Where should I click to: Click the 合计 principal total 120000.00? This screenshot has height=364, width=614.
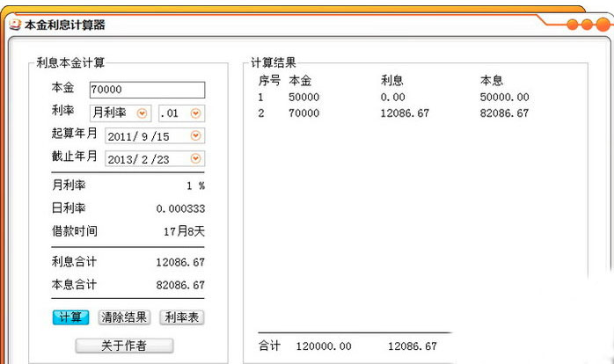coord(324,346)
